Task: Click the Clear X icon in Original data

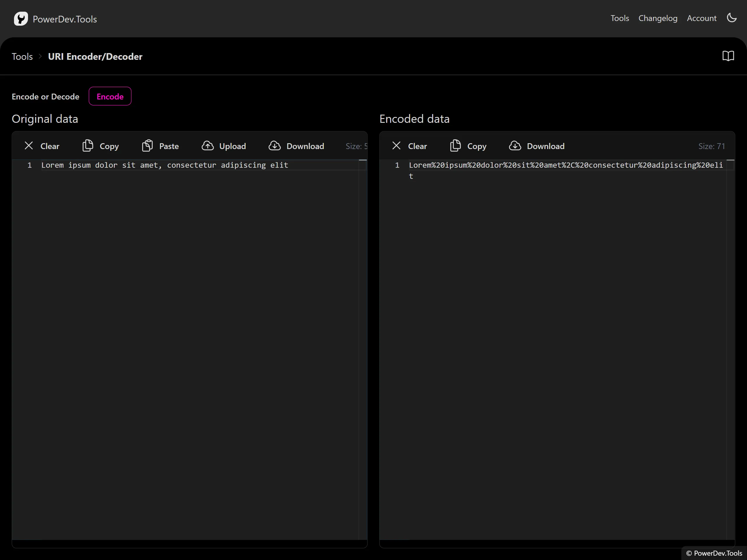Action: click(x=29, y=146)
